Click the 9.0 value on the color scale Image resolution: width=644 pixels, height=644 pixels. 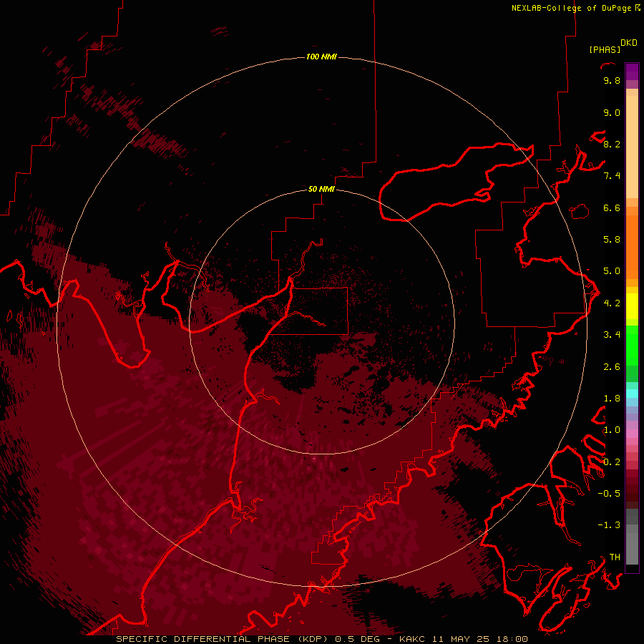pos(612,112)
